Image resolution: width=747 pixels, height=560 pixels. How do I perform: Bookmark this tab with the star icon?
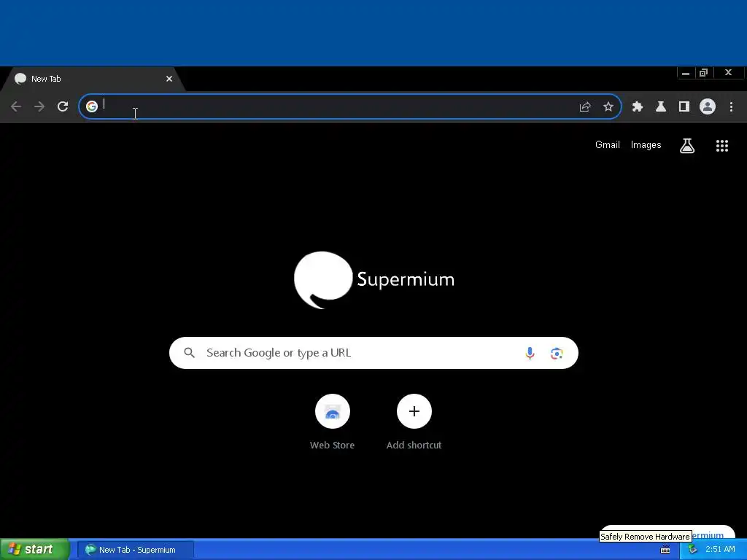tap(608, 106)
